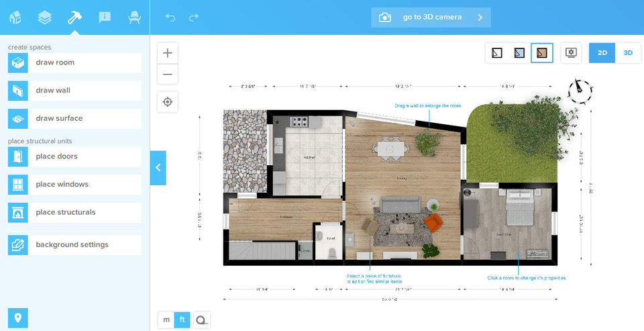The width and height of the screenshot is (644, 331).
Task: Choose place doors option
Action: (x=74, y=156)
